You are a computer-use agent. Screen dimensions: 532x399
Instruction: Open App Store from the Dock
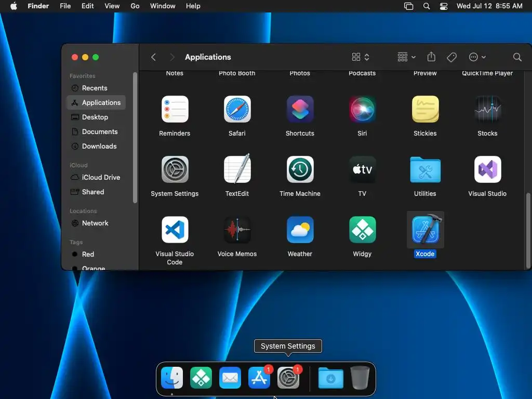(x=259, y=378)
